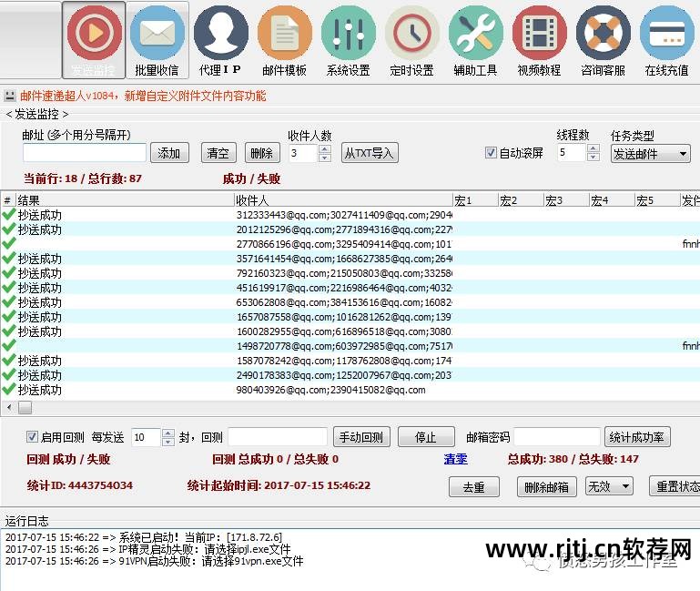Click the 清零 reset counter link
The image size is (700, 591).
point(456,459)
